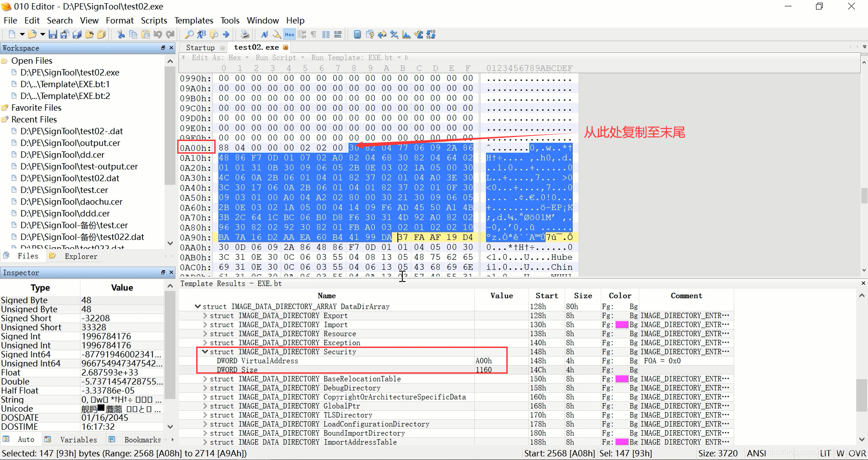
Task: Open a file using folder toolbar icon
Action: (32, 34)
